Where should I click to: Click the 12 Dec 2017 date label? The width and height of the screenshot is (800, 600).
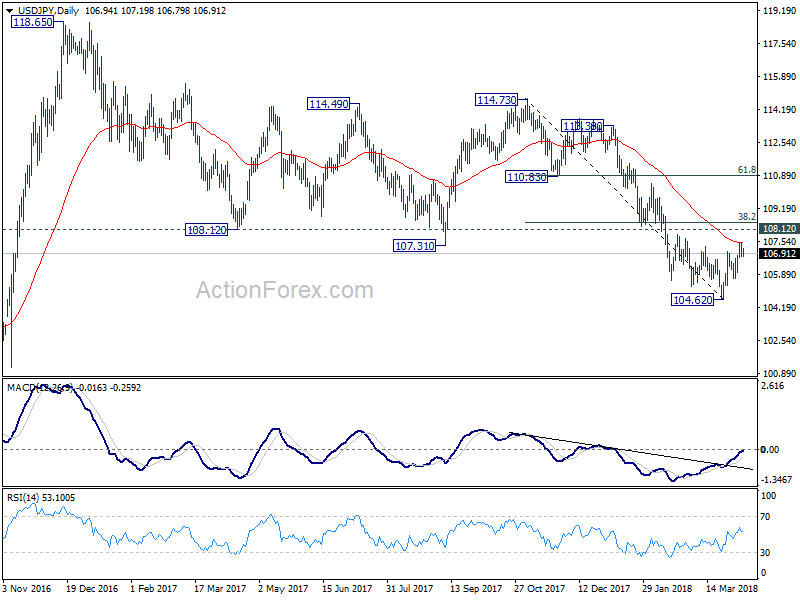point(604,588)
